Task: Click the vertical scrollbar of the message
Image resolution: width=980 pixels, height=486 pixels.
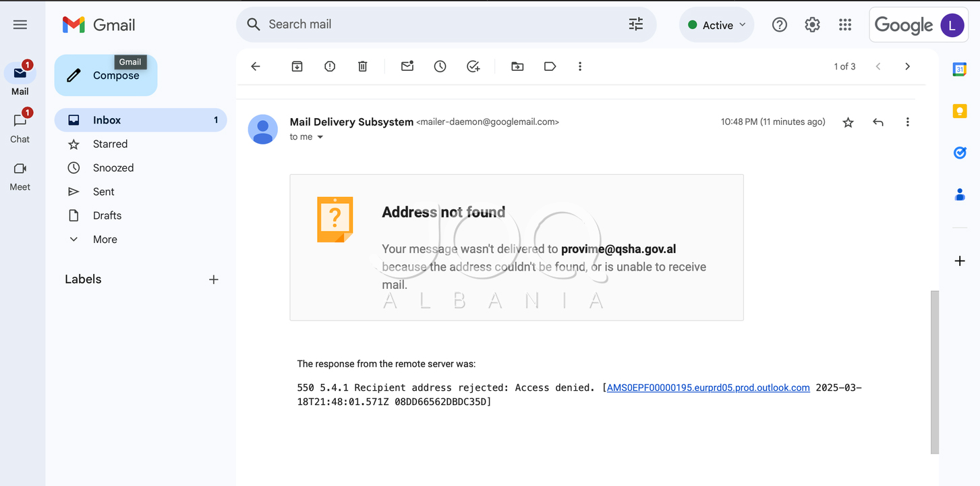Action: [935, 373]
